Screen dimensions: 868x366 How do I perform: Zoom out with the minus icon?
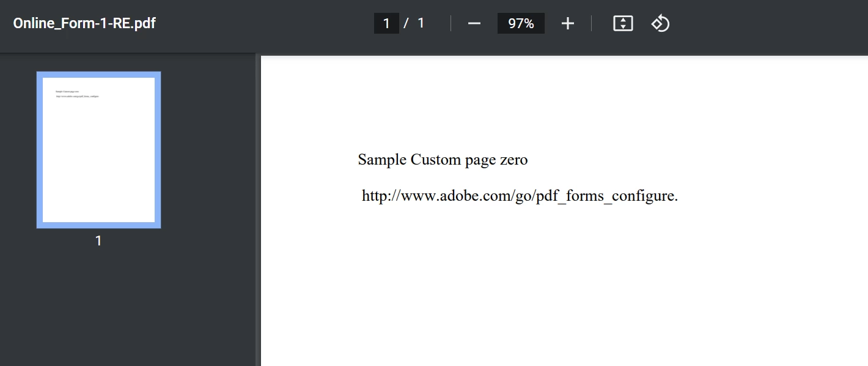click(x=474, y=23)
